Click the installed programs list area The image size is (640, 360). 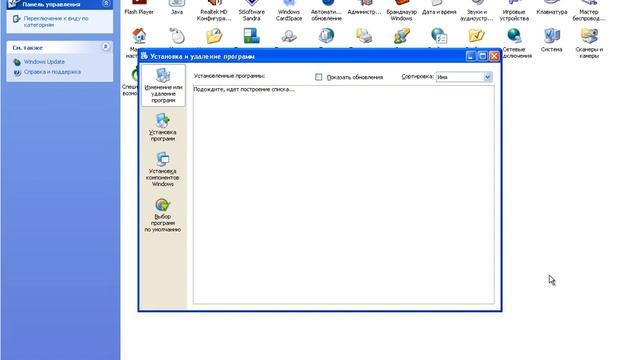point(343,194)
